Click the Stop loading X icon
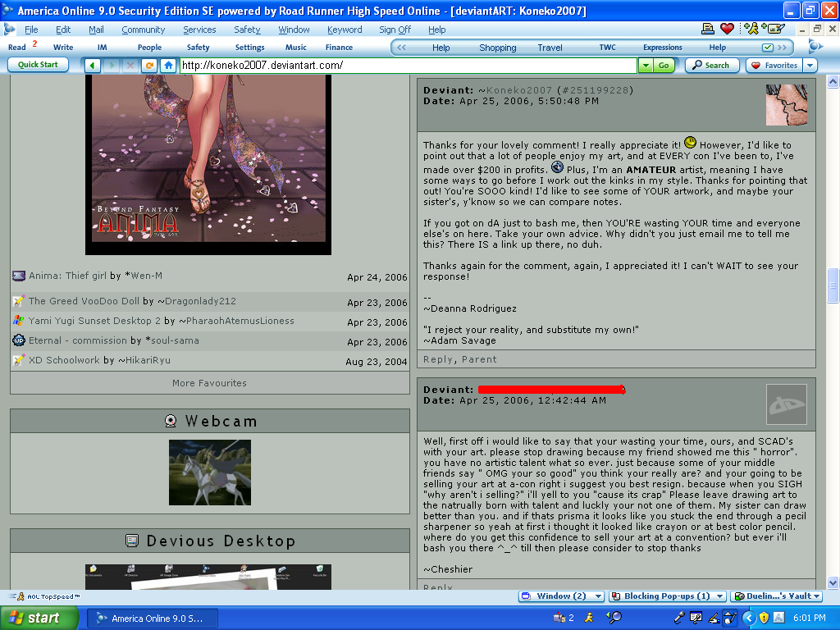The height and width of the screenshot is (630, 840). click(x=130, y=66)
